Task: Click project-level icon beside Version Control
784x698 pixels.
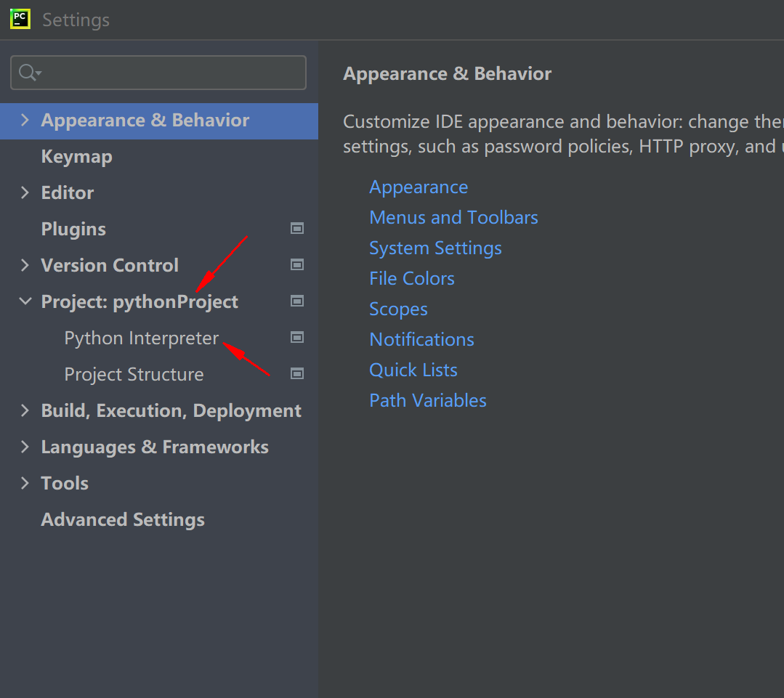Action: (x=296, y=265)
